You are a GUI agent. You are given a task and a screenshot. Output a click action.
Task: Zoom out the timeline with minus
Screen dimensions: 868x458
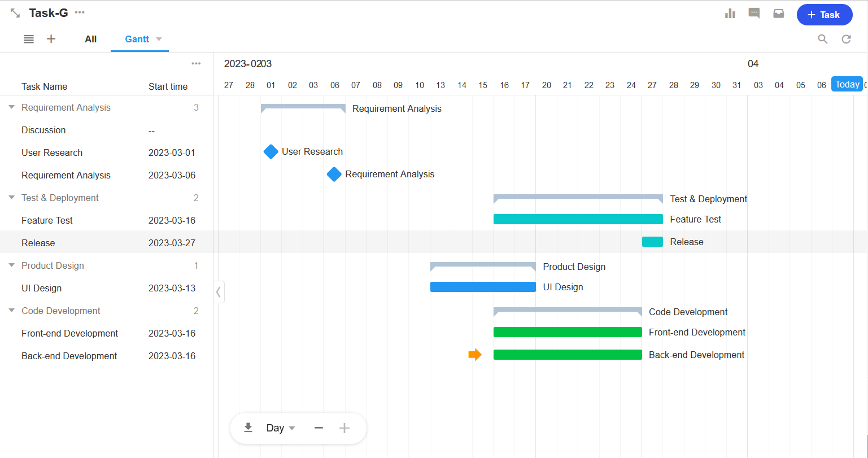click(x=319, y=428)
